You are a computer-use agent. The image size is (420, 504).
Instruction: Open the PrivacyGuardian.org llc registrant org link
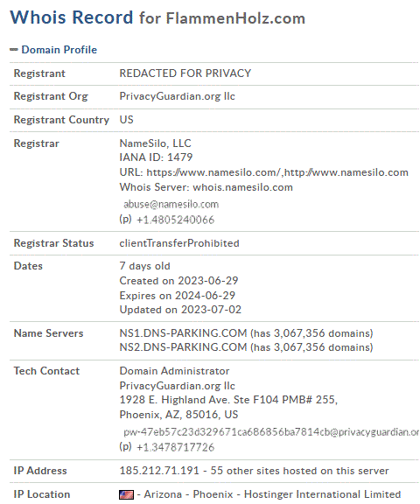click(177, 96)
